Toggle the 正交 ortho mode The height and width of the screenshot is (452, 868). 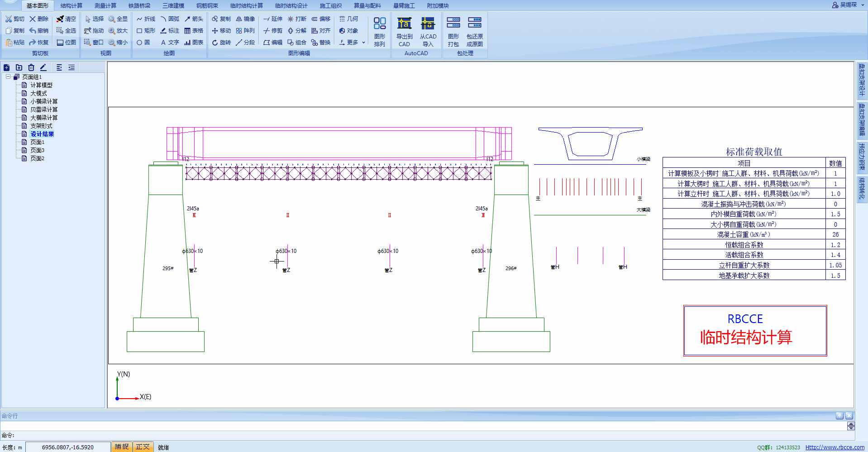pyautogui.click(x=143, y=447)
